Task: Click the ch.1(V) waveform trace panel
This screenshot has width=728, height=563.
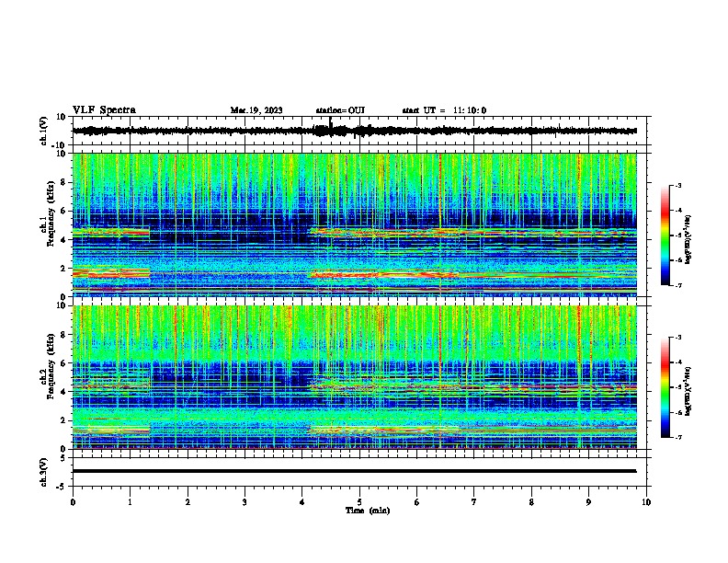Action: pyautogui.click(x=361, y=131)
